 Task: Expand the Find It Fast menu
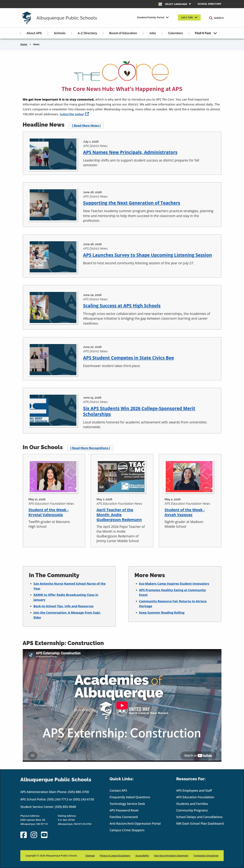coord(206,33)
